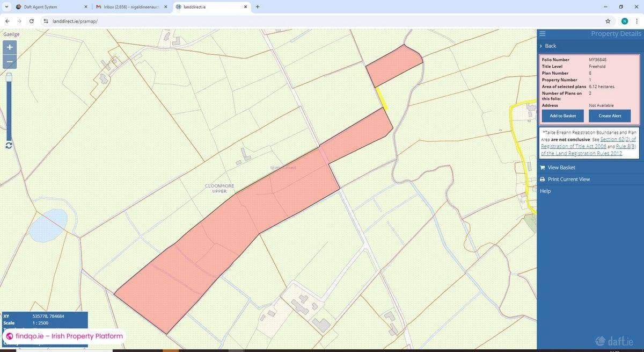Click the map refresh/reset icon below zoom slider
This screenshot has height=352, width=644.
pos(9,146)
